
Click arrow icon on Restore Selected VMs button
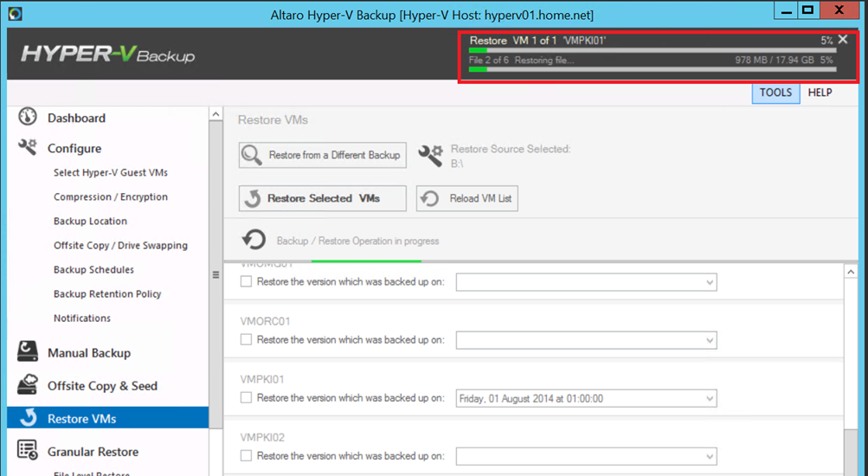pyautogui.click(x=253, y=198)
